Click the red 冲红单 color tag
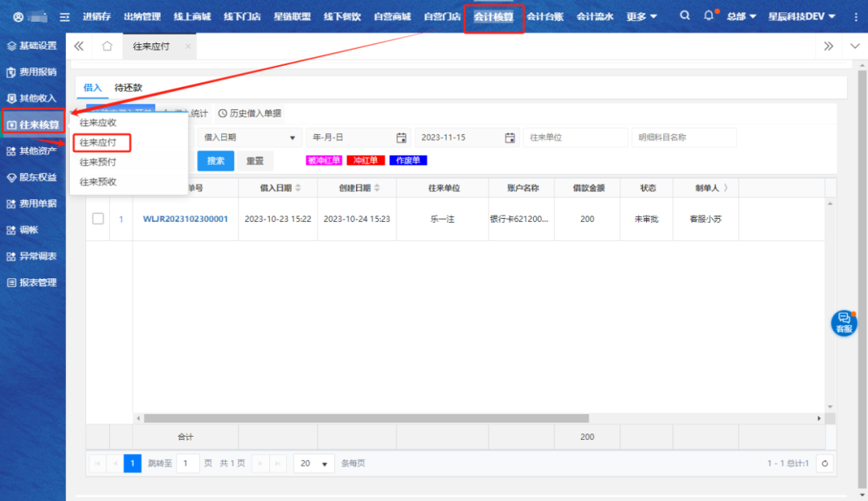868x501 pixels. click(x=366, y=161)
